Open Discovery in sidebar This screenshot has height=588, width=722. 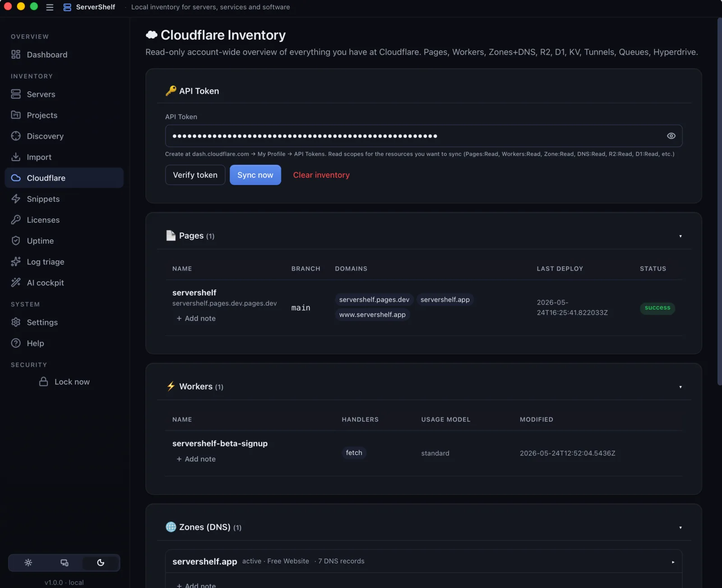[64, 136]
